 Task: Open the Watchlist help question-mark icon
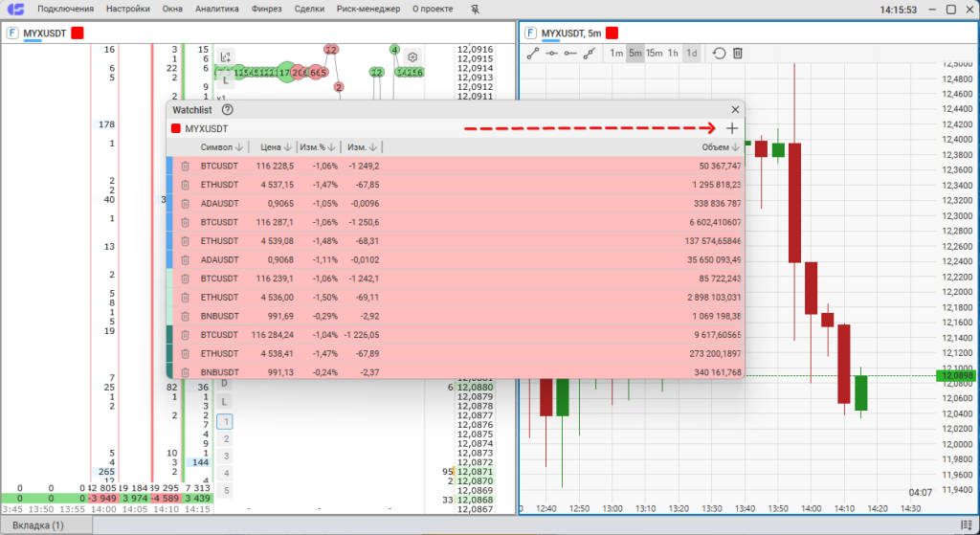227,110
